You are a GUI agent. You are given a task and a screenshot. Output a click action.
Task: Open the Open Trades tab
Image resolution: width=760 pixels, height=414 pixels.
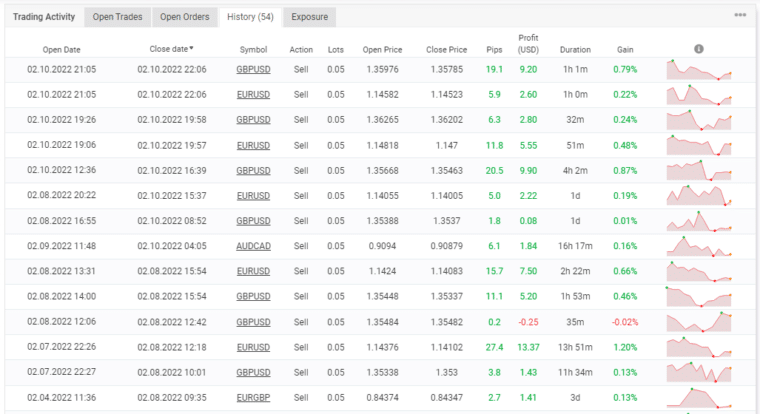point(117,17)
